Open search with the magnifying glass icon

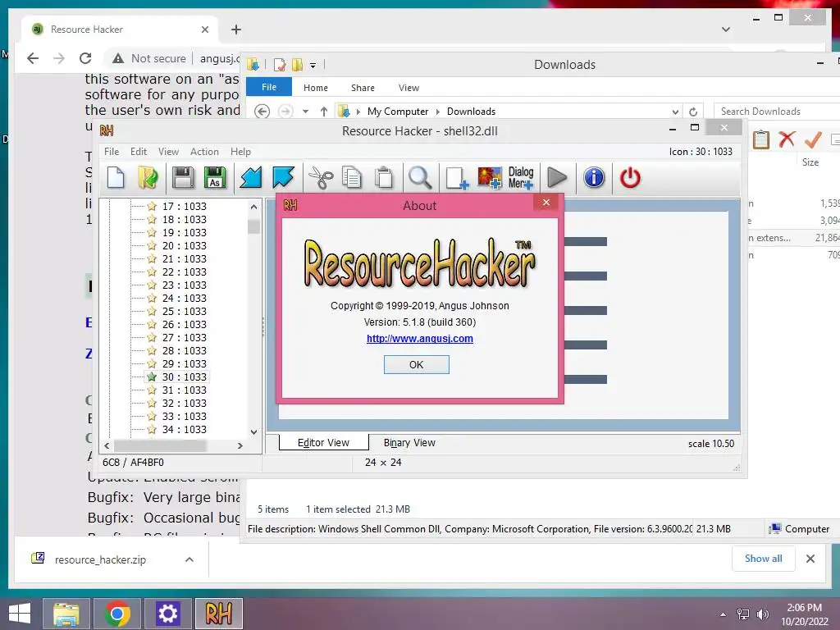tap(420, 178)
